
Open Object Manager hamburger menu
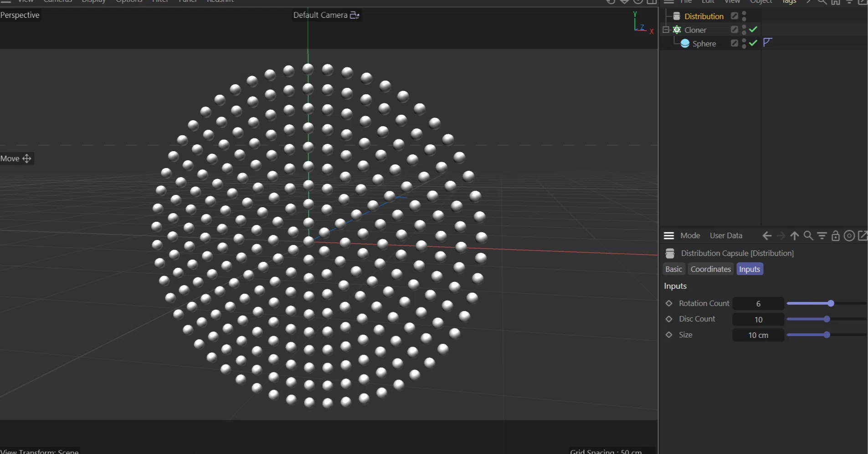[669, 2]
